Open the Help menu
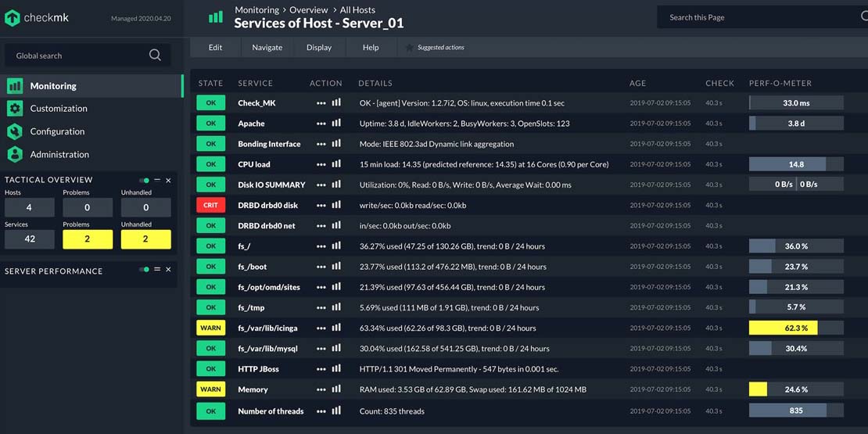 (371, 48)
